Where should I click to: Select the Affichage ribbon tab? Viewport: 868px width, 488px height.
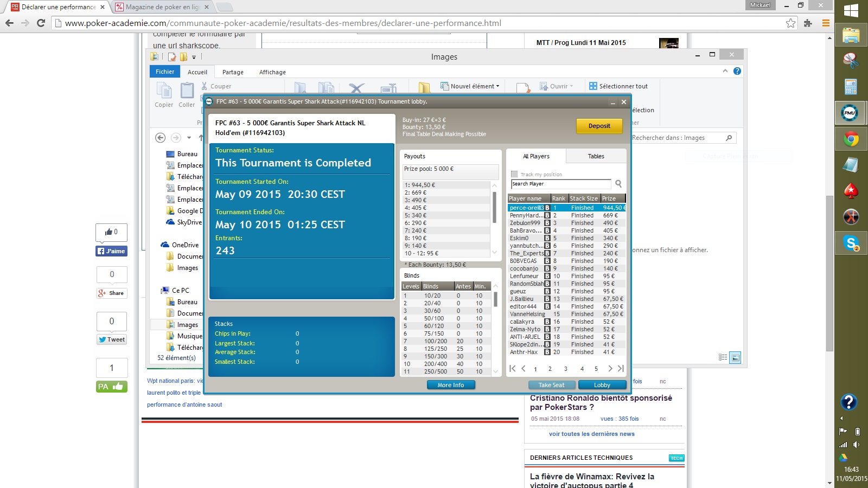272,72
